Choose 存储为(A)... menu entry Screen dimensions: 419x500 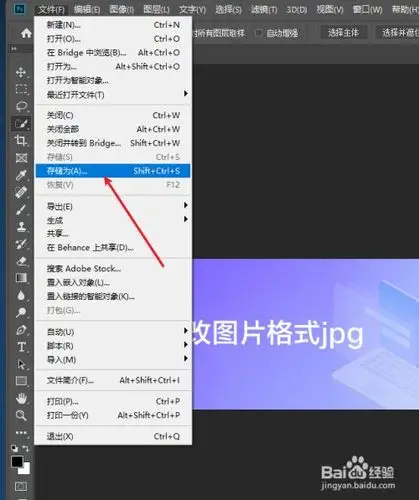tap(113, 171)
